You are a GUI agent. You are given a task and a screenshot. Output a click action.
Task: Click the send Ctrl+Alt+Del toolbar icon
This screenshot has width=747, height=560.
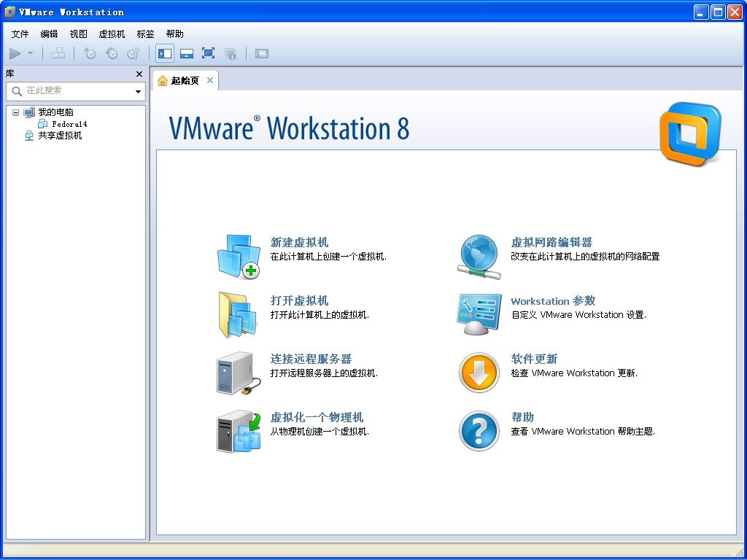[x=58, y=53]
